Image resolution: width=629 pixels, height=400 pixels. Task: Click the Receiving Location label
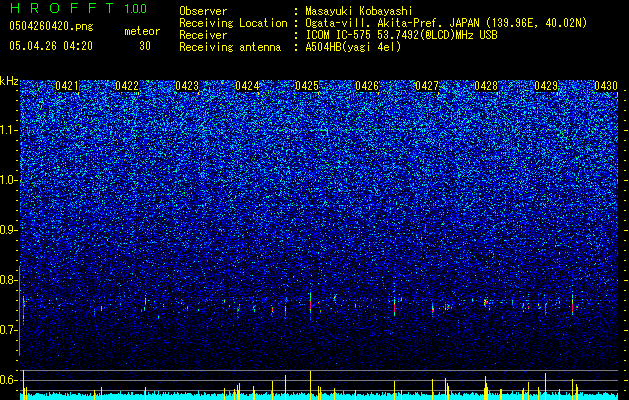233,23
